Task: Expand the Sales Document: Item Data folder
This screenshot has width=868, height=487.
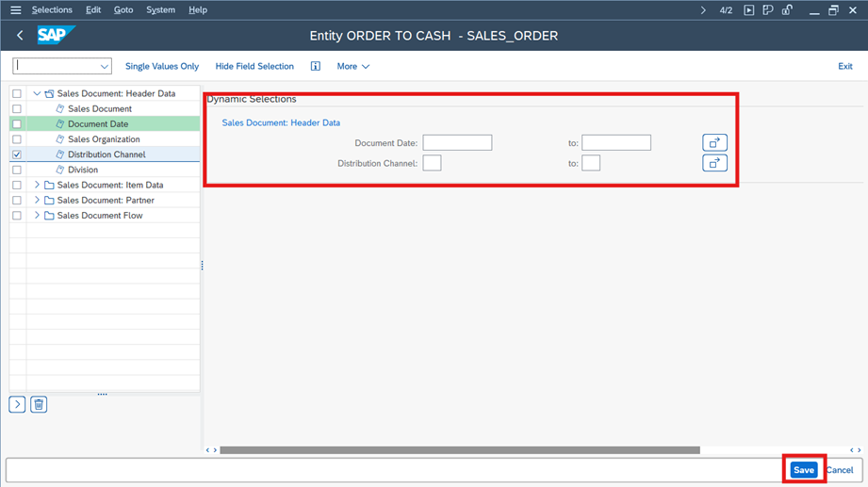Action: 37,186
